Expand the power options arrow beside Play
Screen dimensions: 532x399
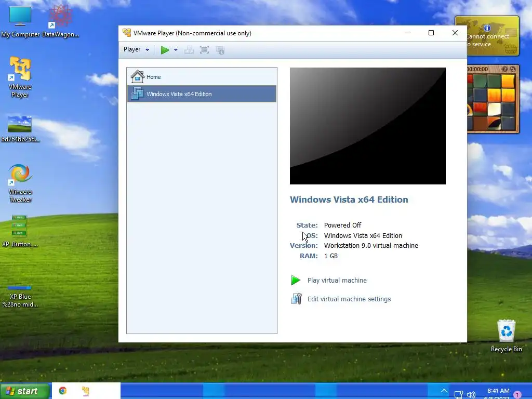pos(176,50)
